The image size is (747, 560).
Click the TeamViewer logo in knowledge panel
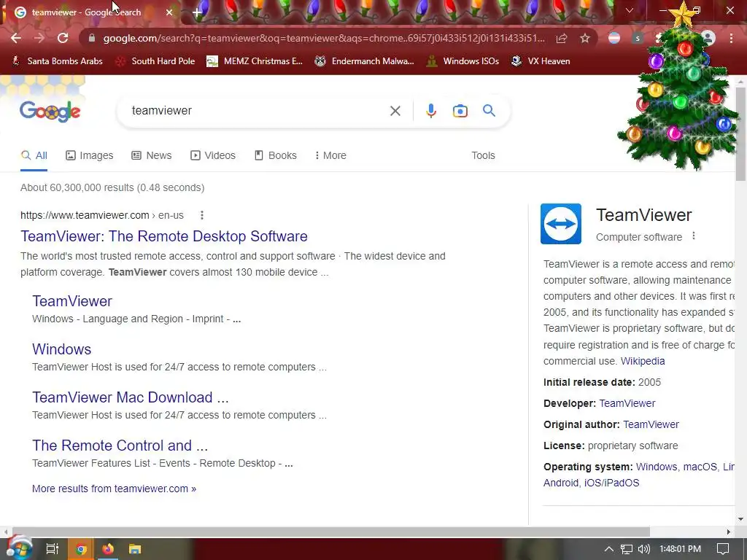click(x=561, y=224)
